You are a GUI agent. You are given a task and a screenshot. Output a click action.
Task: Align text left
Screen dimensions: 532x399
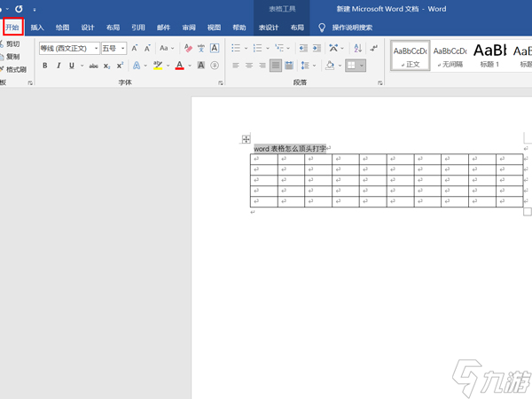pos(236,66)
